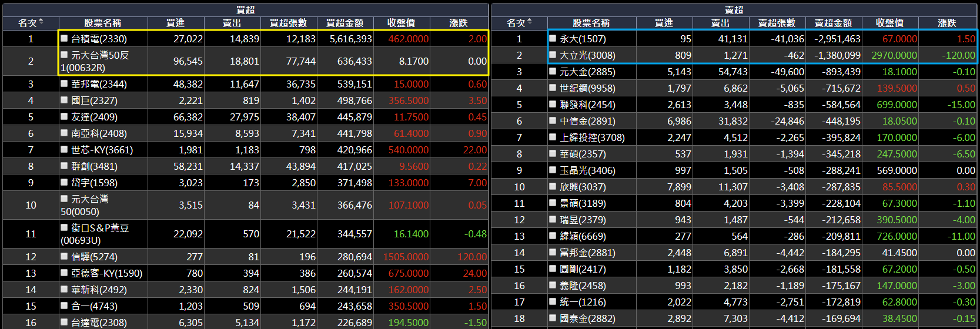Image resolution: width=980 pixels, height=329 pixels.
Task: Tick the 大立光(3008) checkbox
Action: [553, 55]
